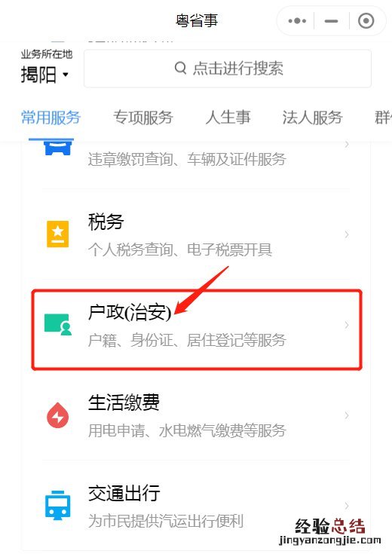Click the green household ID card icon

click(57, 324)
